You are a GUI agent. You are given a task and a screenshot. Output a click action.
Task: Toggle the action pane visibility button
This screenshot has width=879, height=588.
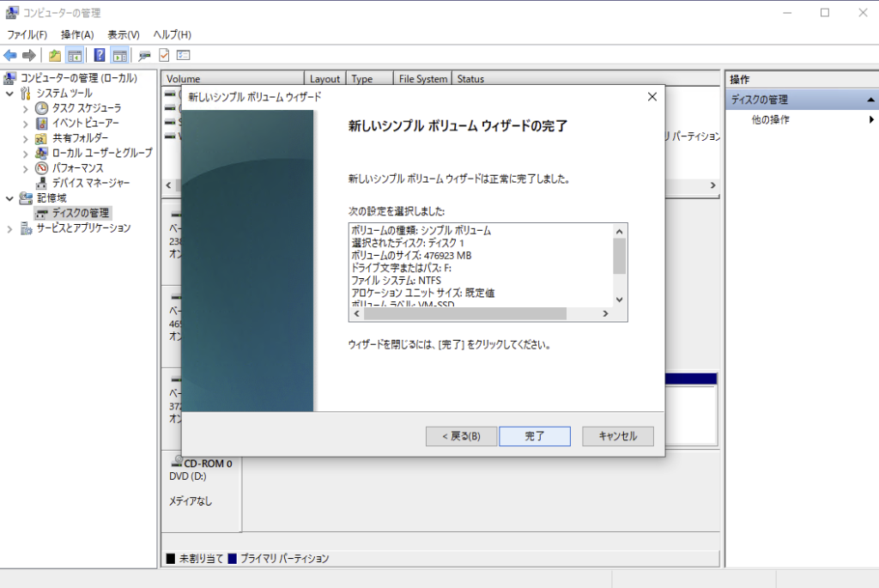pyautogui.click(x=119, y=56)
